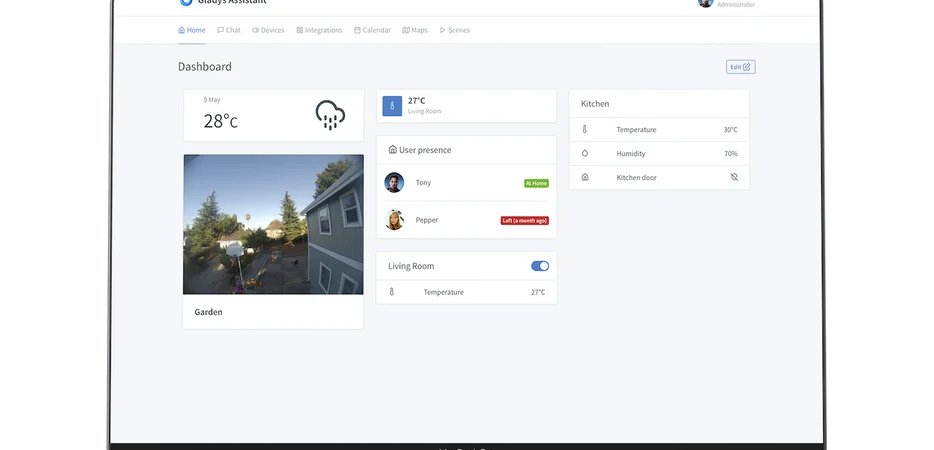This screenshot has width=934, height=450.
Task: Click the Gladys Assistant logo icon
Action: 185,3
